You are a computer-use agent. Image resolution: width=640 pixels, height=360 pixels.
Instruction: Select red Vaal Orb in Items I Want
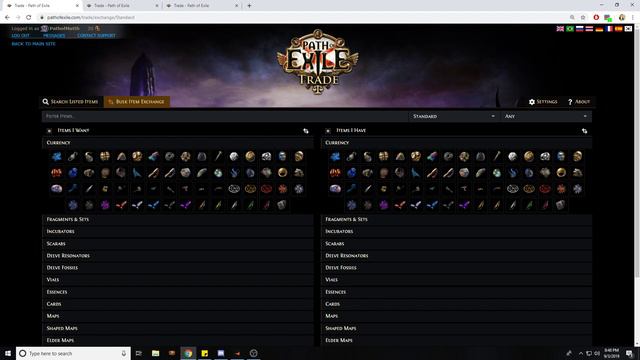[x=57, y=173]
